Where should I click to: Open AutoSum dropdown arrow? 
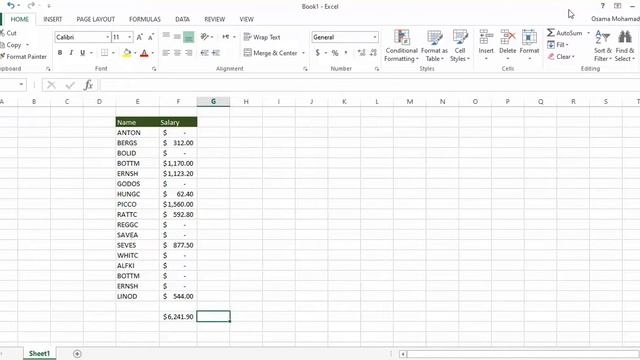589,33
